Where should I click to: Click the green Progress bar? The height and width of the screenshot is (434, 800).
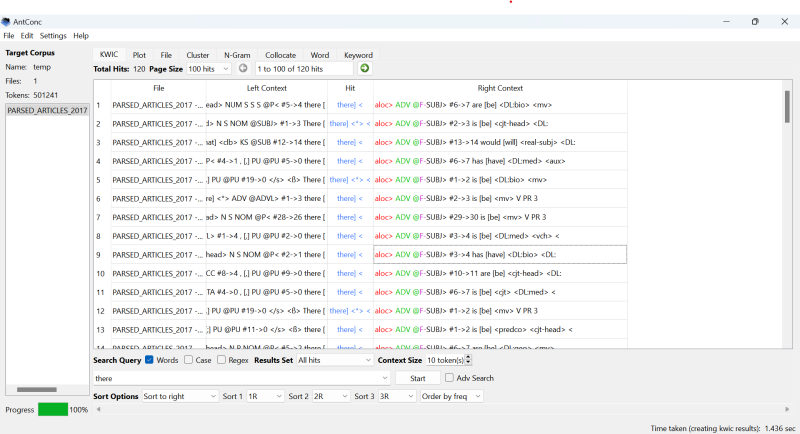(x=53, y=410)
